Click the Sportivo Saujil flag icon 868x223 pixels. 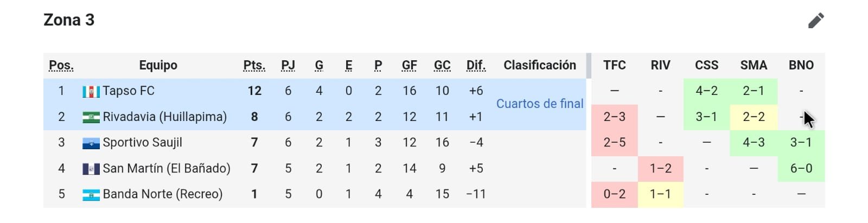click(x=91, y=143)
